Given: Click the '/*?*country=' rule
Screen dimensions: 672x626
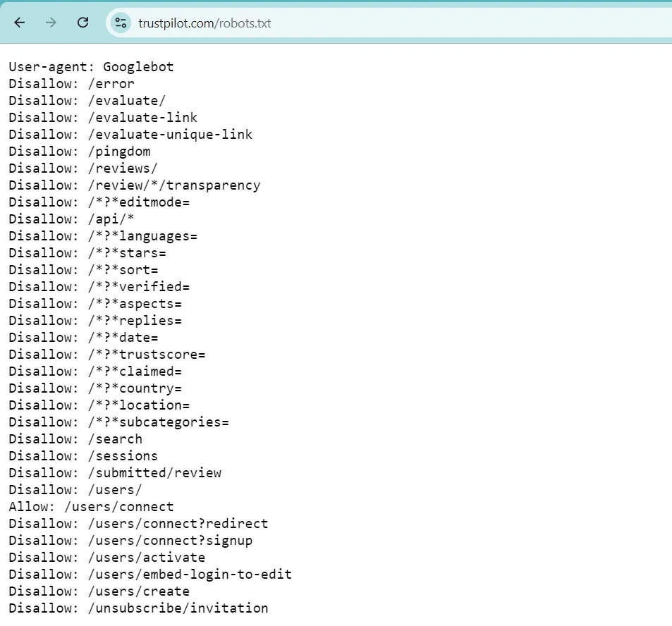Looking at the screenshot, I should pos(135,388).
